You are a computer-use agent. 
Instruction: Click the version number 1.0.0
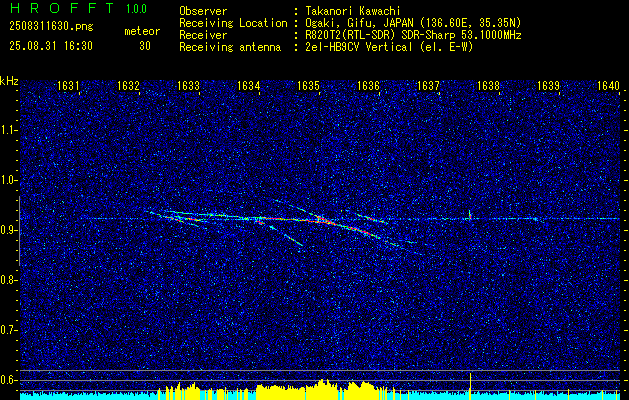(136, 9)
